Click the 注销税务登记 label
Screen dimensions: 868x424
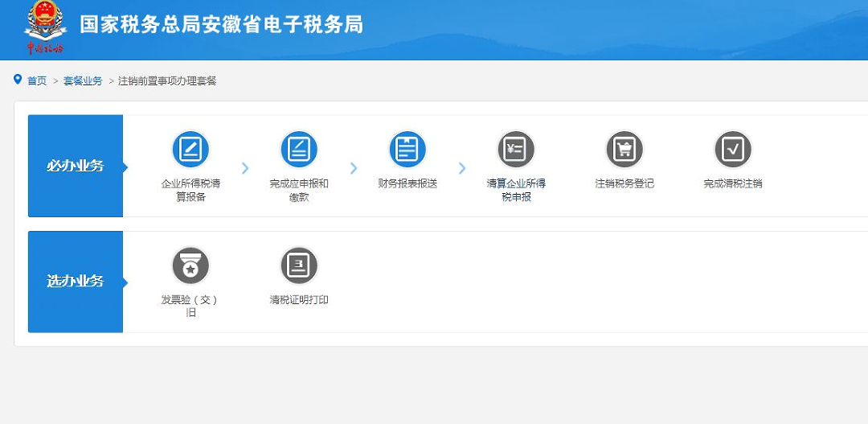coord(624,183)
